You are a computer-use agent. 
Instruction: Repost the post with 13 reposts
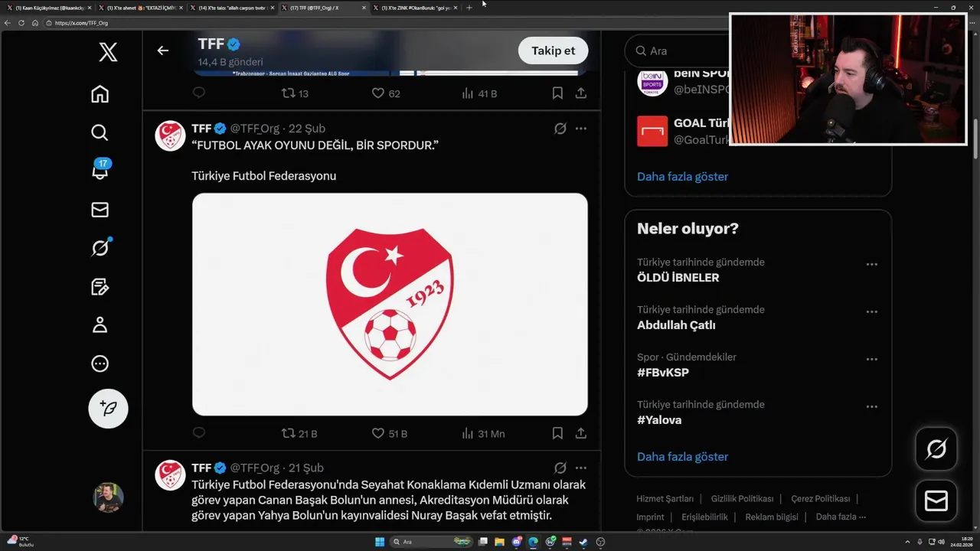[x=295, y=93]
